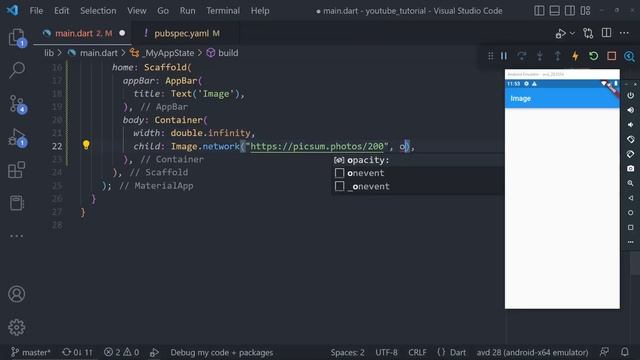The width and height of the screenshot is (640, 360).
Task: Open the Search view in activity bar
Action: point(17,70)
